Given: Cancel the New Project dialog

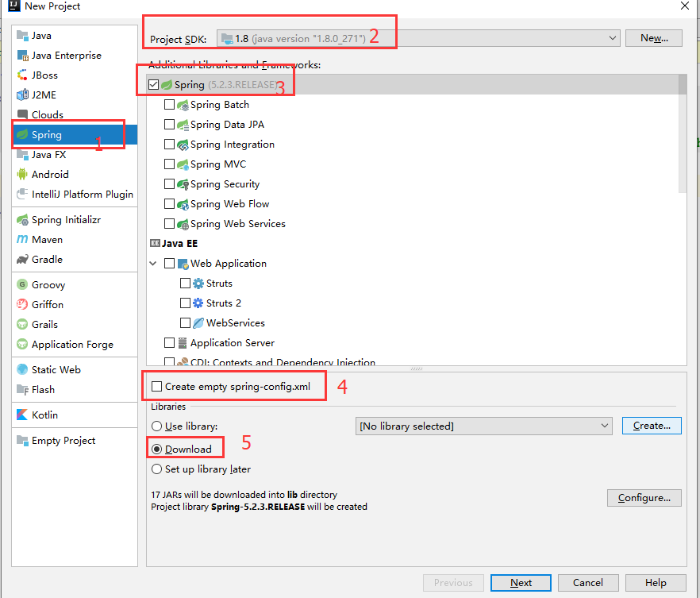Looking at the screenshot, I should point(588,582).
